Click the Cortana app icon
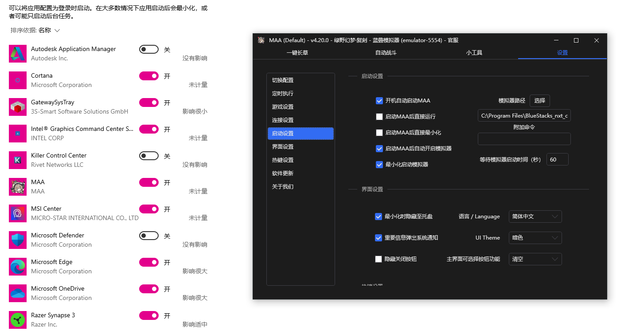The width and height of the screenshot is (644, 331). 17,80
